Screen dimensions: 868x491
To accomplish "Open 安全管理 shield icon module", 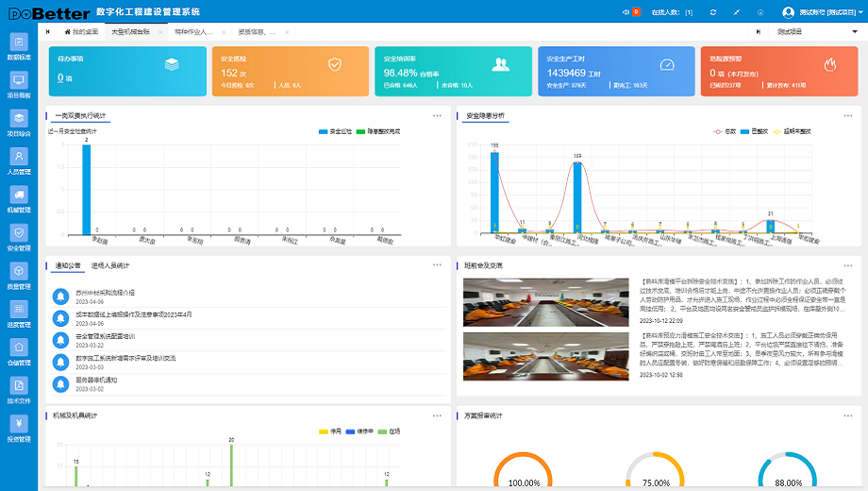I will 19,238.
